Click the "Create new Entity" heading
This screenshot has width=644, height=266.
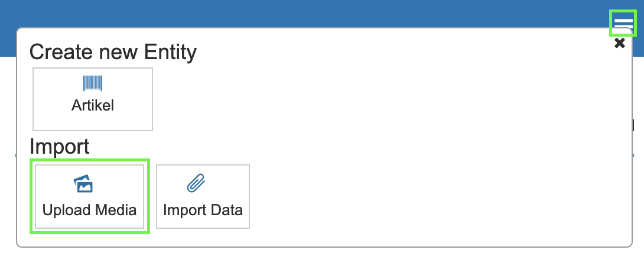point(113,53)
